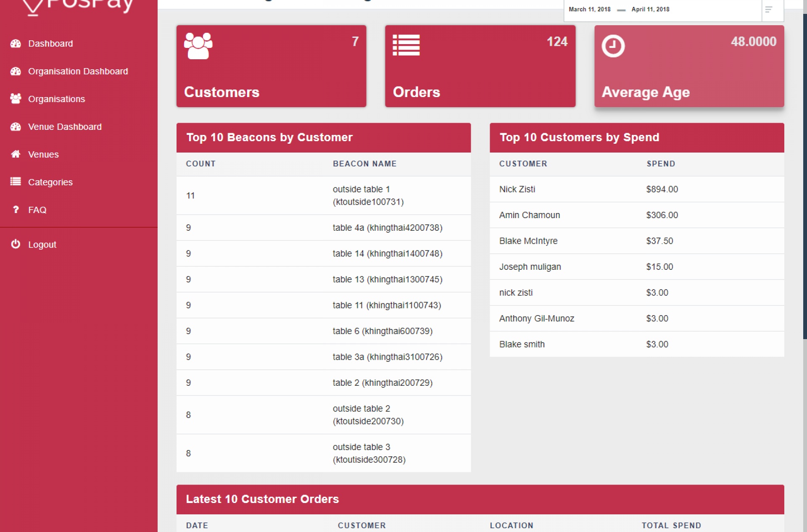Open Organisation Dashboard menu item

click(x=78, y=71)
